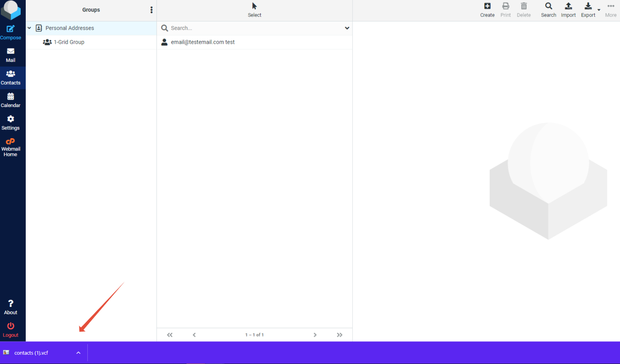
Task: Open contact email@testemail.com test
Action: click(x=254, y=42)
